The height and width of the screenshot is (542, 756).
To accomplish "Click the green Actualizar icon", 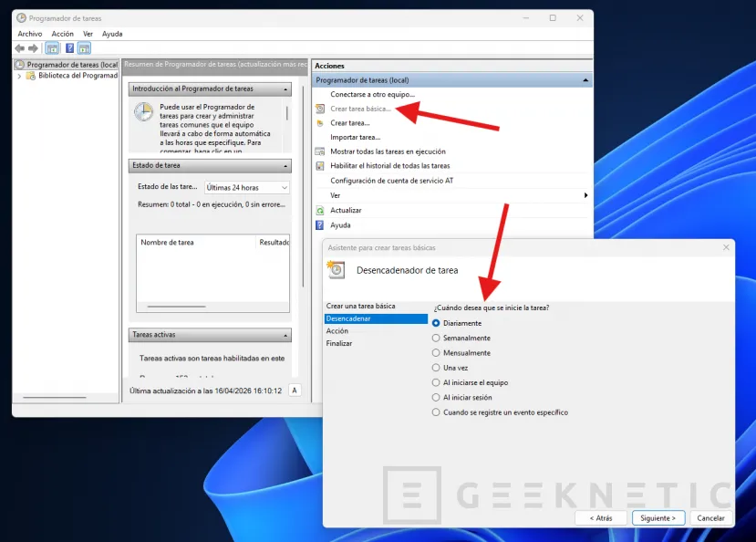I will (x=320, y=210).
